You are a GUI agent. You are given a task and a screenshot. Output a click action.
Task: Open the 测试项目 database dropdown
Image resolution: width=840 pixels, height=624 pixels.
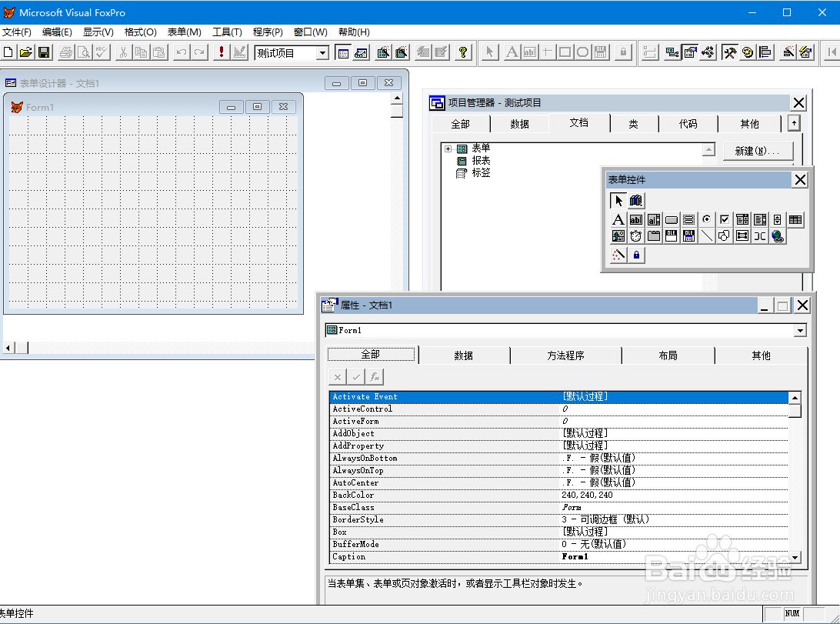tap(322, 52)
